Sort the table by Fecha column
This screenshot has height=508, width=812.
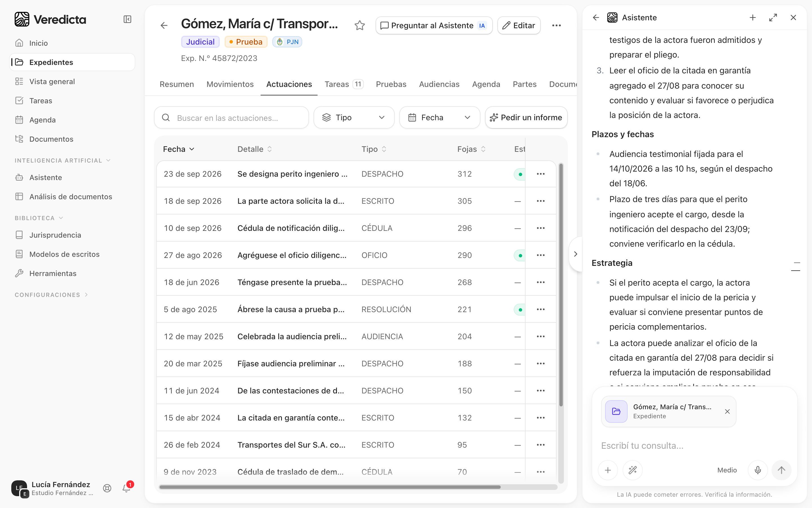(178, 149)
